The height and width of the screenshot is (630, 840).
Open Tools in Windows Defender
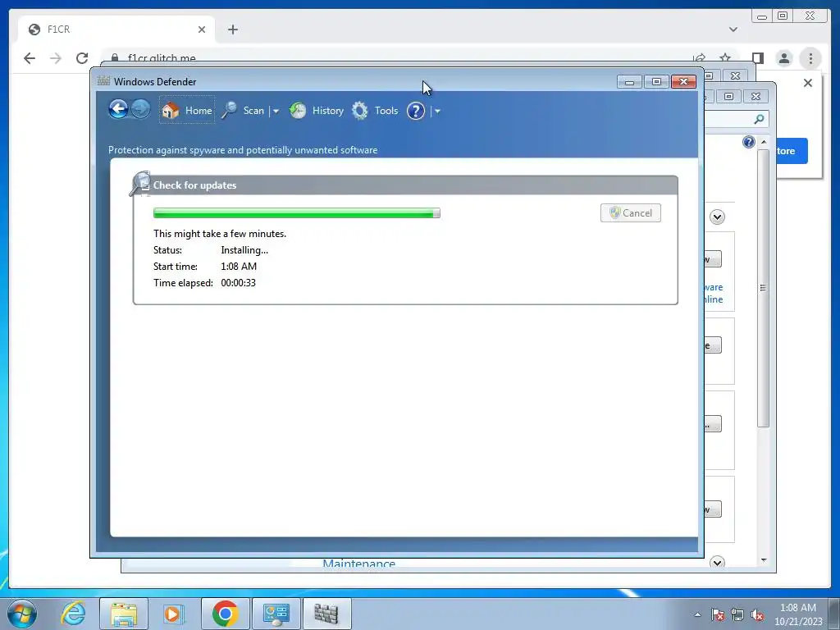(x=375, y=111)
